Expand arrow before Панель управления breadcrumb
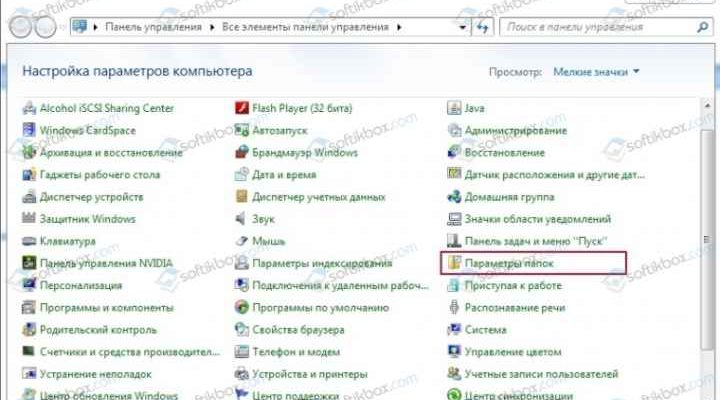 coord(96,28)
